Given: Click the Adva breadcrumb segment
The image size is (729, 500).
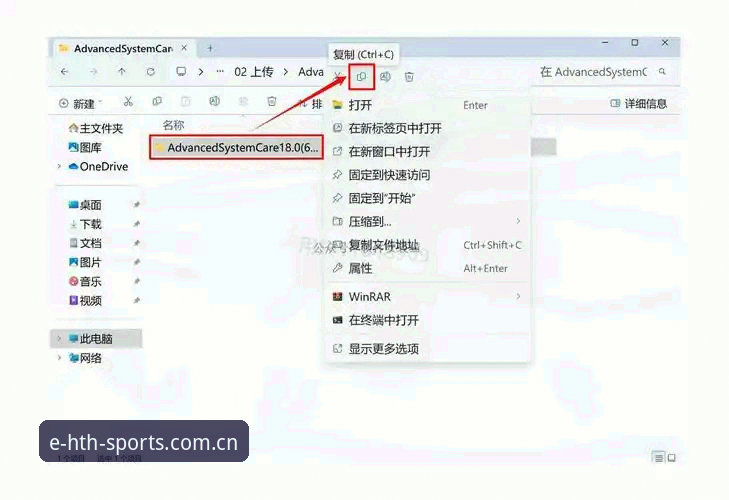Looking at the screenshot, I should coord(311,72).
